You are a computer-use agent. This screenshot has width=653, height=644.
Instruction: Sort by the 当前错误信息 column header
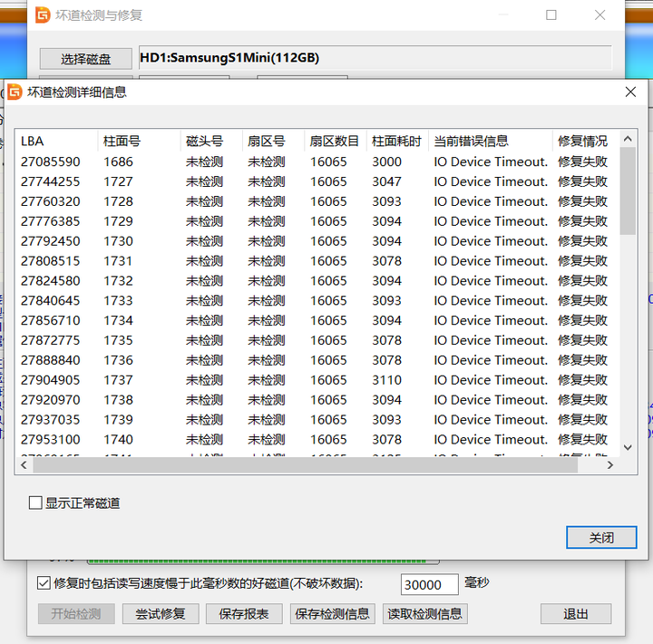coord(490,141)
